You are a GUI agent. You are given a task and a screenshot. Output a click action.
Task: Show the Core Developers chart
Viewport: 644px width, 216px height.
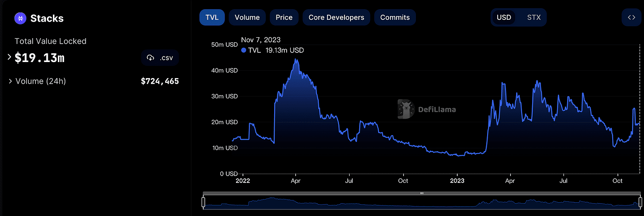336,17
